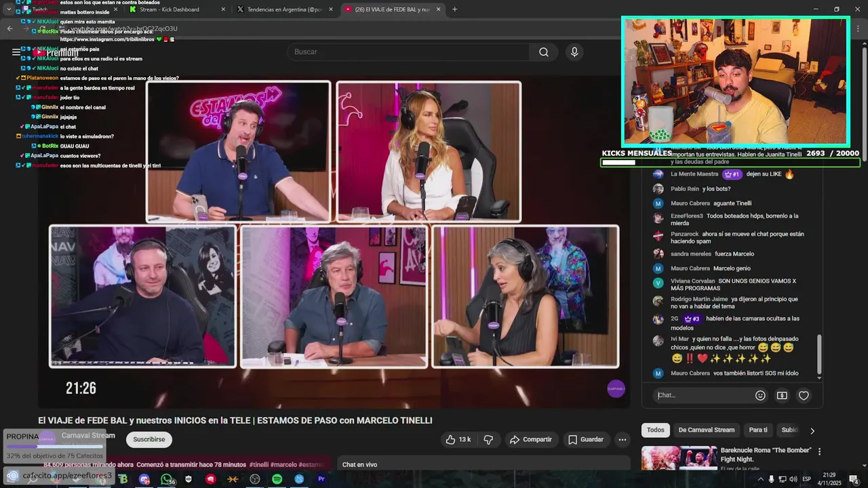Open Super Chat dollar icon
Screen dimensions: 868x488
(782, 395)
